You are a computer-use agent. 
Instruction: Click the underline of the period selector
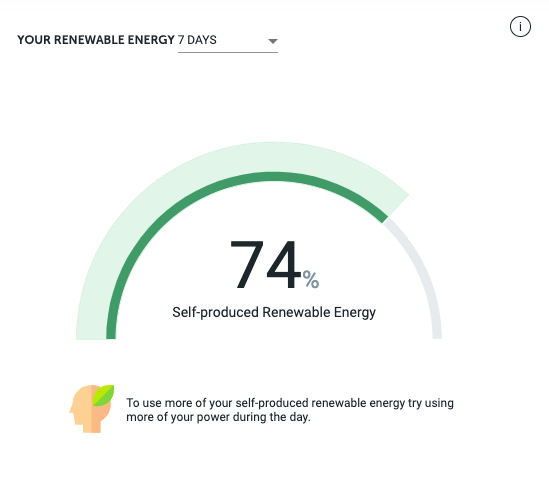[x=228, y=53]
